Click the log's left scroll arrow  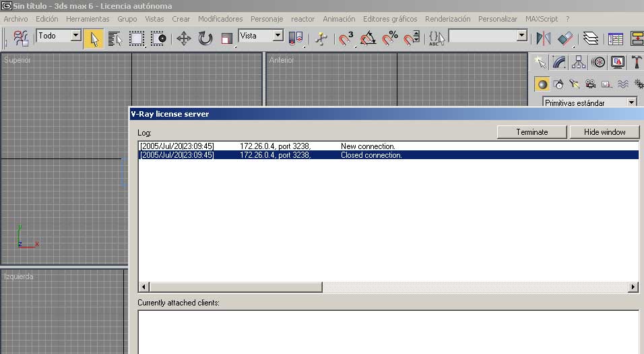143,287
